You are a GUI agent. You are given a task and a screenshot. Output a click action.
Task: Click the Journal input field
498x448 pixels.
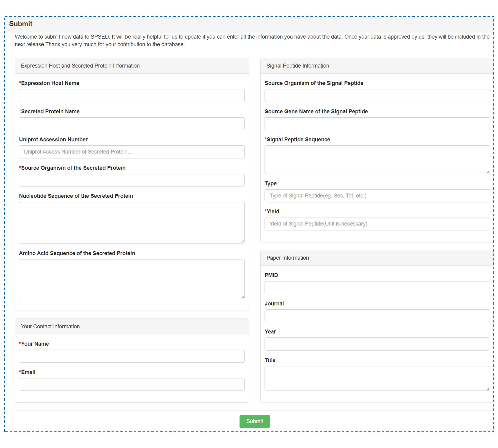click(377, 316)
